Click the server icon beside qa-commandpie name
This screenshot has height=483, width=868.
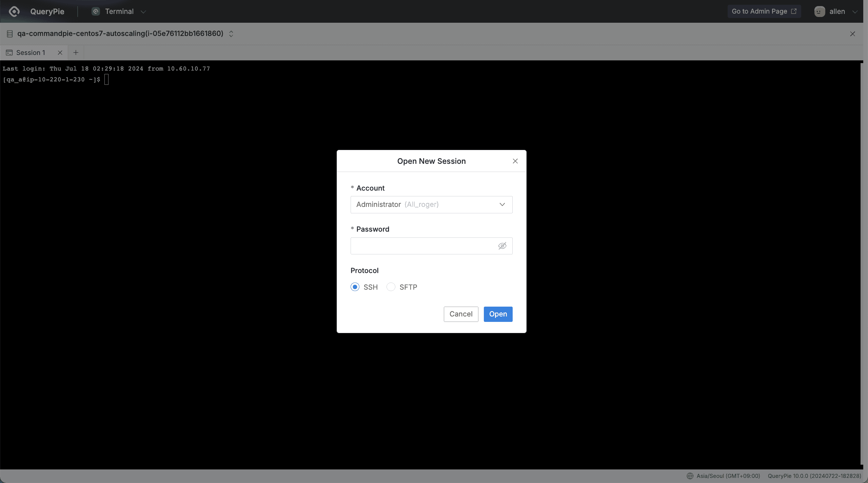click(x=10, y=34)
